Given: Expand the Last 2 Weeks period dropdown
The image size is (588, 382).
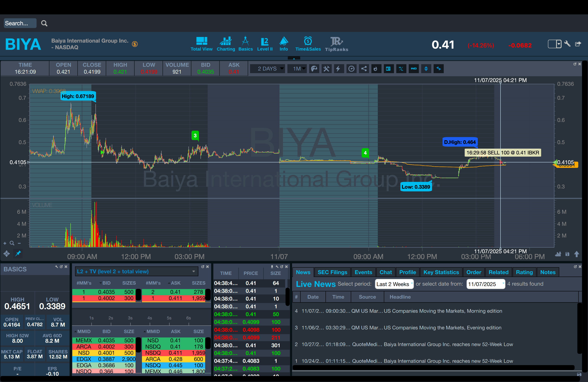Looking at the screenshot, I should tap(394, 284).
